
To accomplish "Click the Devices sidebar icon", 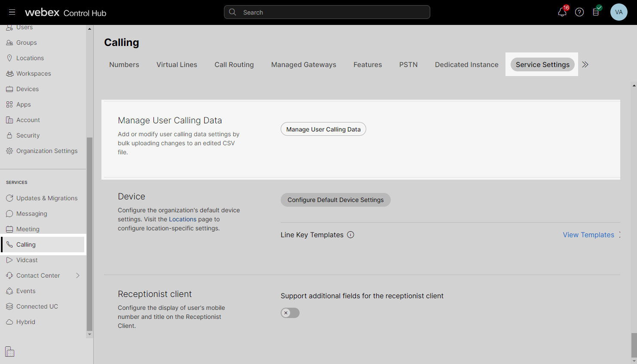I will [x=9, y=89].
